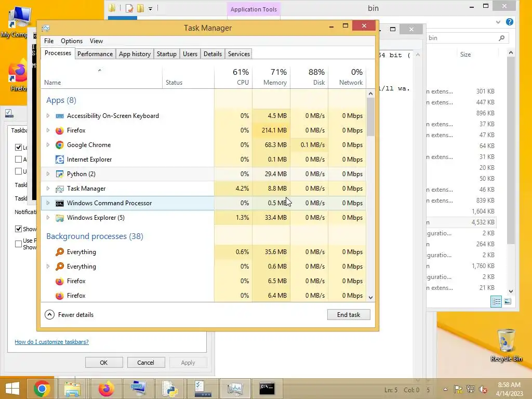Switch to the Services tab
Image resolution: width=532 pixels, height=399 pixels.
(239, 54)
